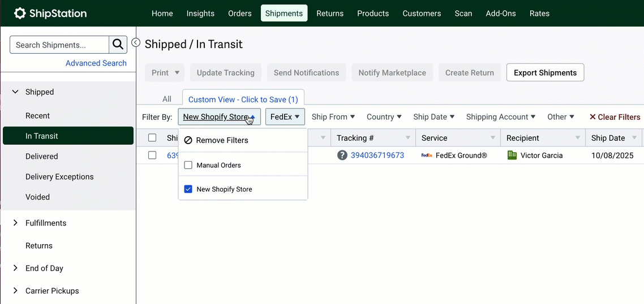
Task: Open the Rates nav item
Action: tap(540, 13)
